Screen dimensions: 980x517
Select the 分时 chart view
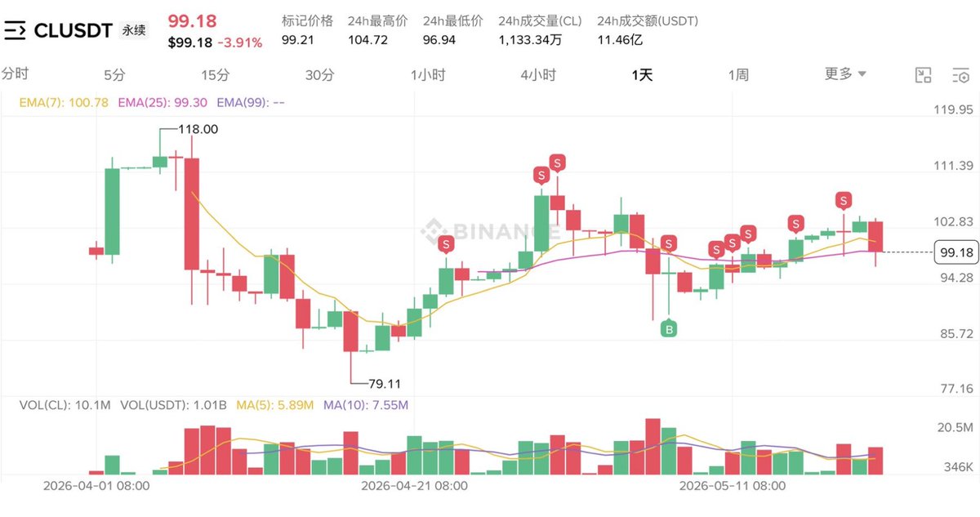(x=15, y=74)
